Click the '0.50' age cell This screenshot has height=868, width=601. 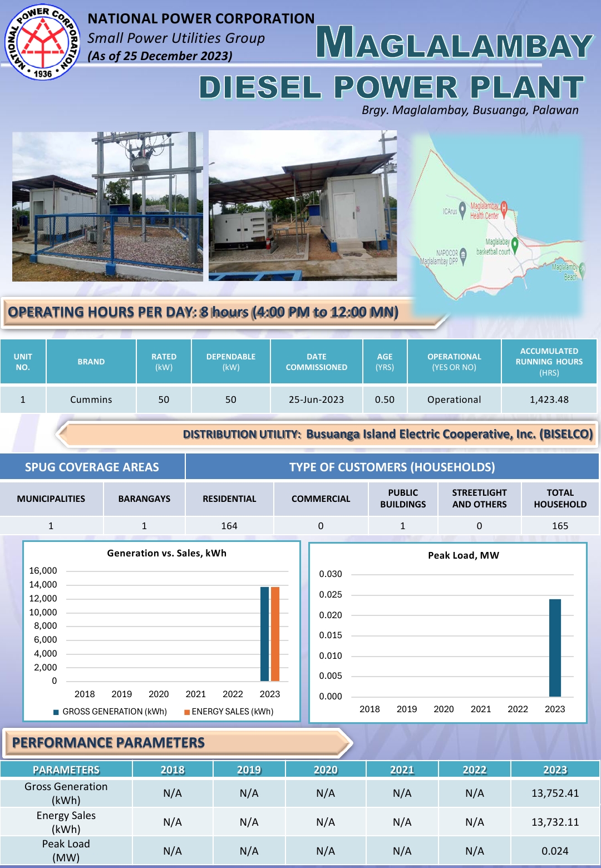pos(385,400)
